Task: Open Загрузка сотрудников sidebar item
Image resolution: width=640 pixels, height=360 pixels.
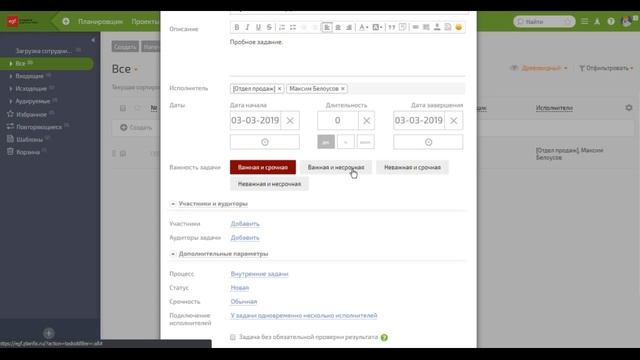Action: click(44, 51)
